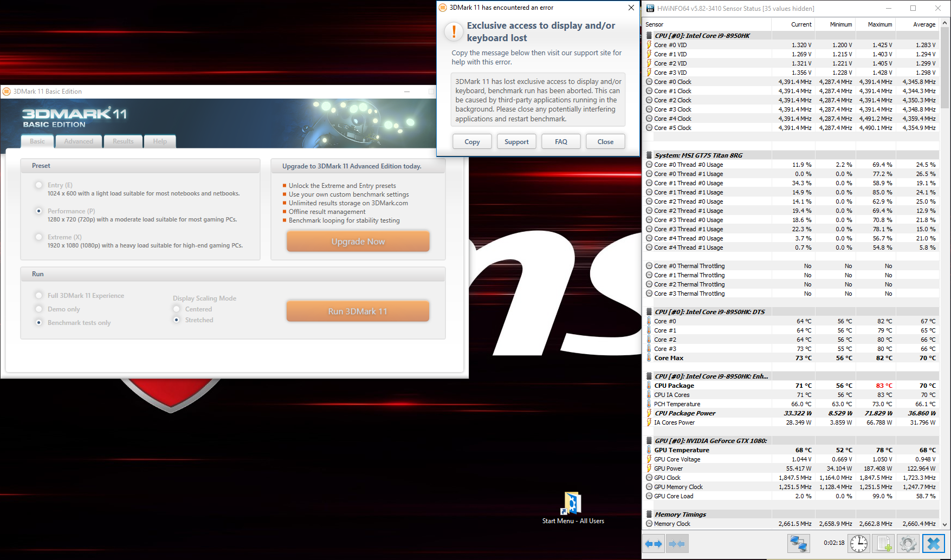Screen dimensions: 951x560
Task: Click the error dialog's 3DMark title icon
Action: (x=443, y=8)
